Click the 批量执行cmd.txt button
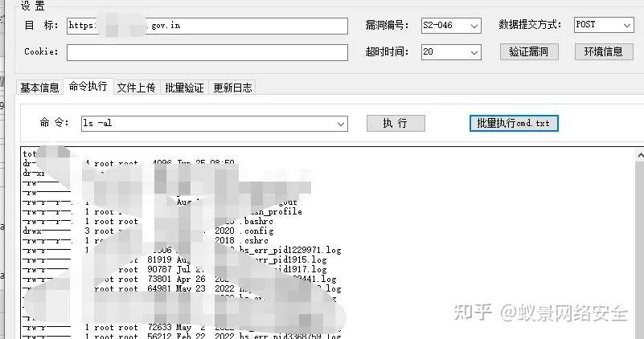 click(514, 123)
